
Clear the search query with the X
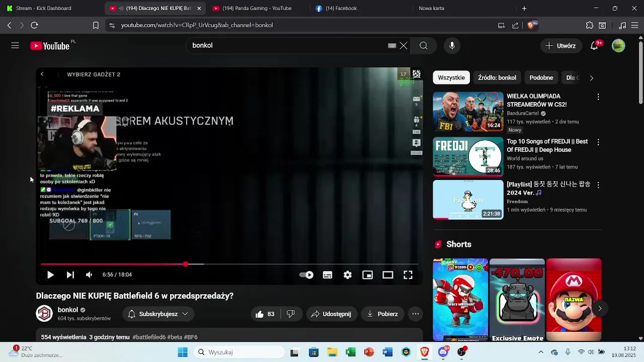(x=404, y=46)
